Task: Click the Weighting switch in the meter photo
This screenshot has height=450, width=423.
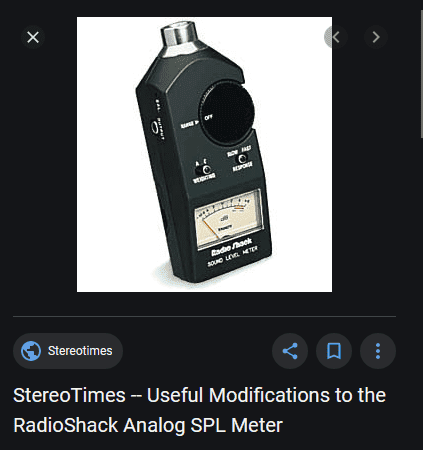Action: click(203, 170)
